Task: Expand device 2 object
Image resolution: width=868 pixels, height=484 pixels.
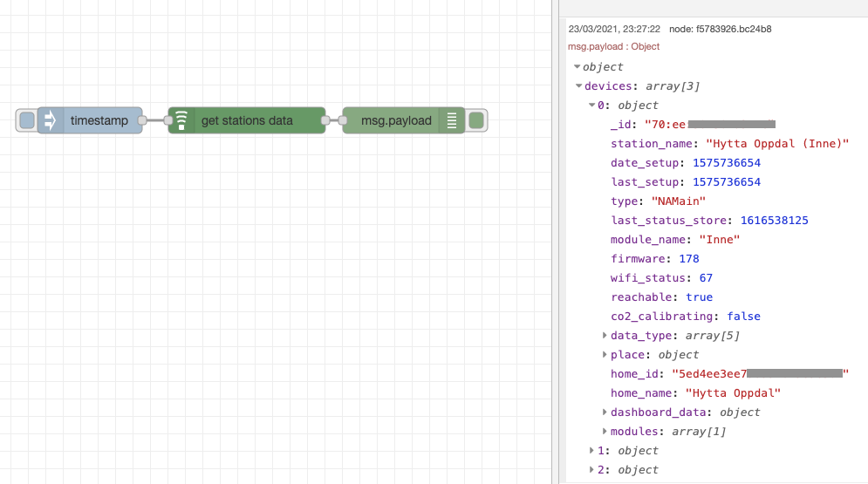Action: pos(592,470)
